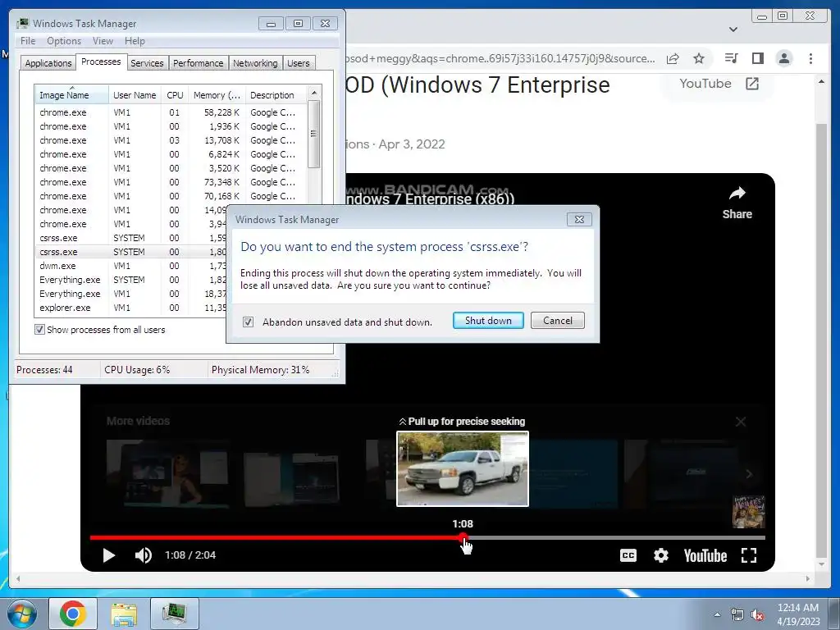The width and height of the screenshot is (840, 630).
Task: Click Task Manager taskbar icon
Action: pos(175,614)
